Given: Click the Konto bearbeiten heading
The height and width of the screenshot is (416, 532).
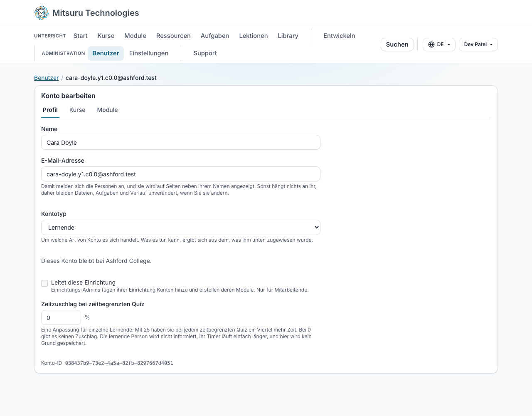Looking at the screenshot, I should pyautogui.click(x=68, y=96).
